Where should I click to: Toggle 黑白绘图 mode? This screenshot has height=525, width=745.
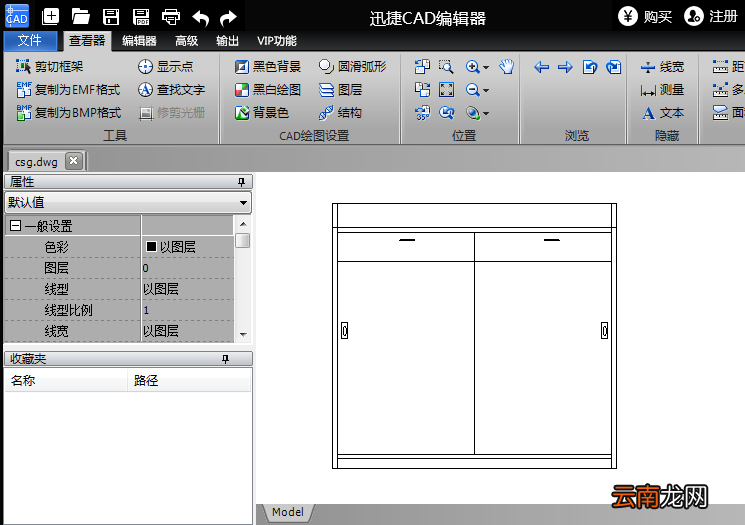coord(267,89)
